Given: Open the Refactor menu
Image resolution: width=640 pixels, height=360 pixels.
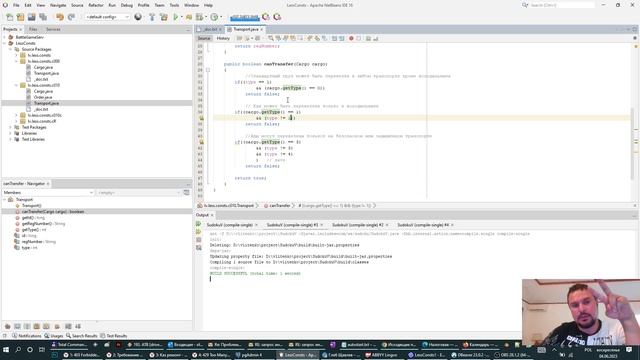Looking at the screenshot, I should tap(96, 5).
